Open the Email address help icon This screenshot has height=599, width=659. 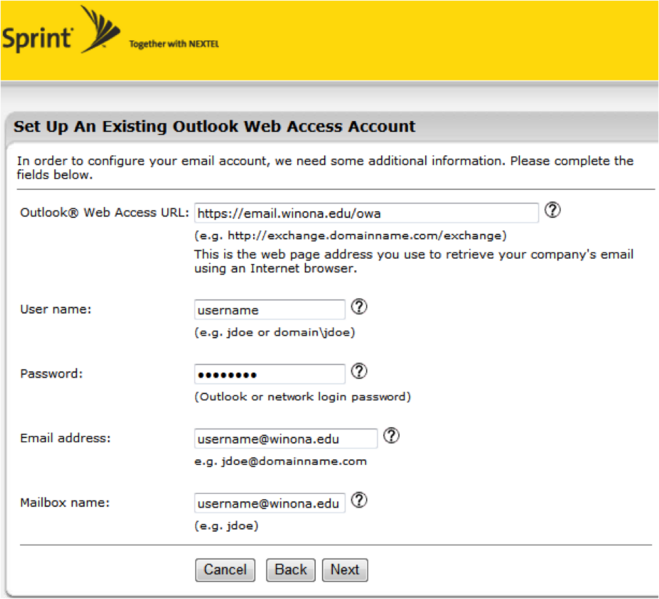point(391,436)
